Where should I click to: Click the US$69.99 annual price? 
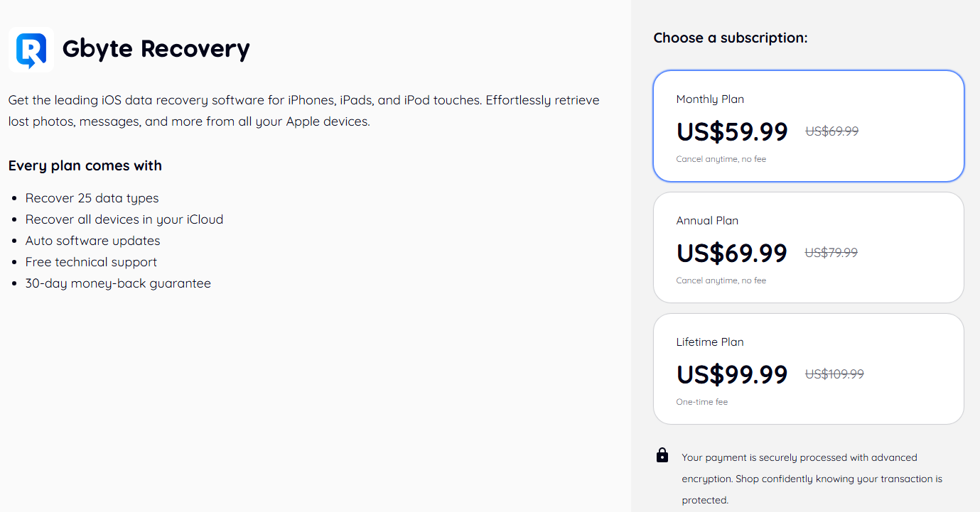coord(732,253)
